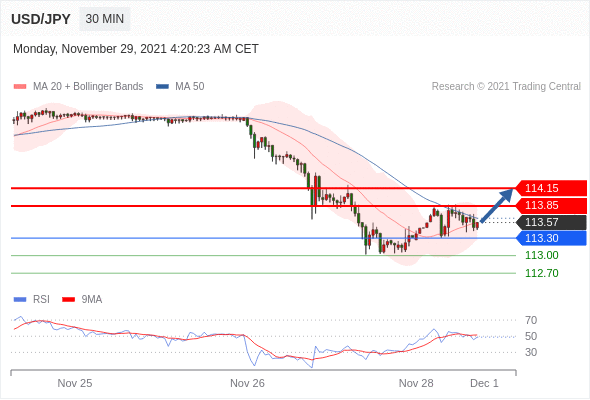Click the MA 50 legend label
590x400 pixels.
click(x=190, y=87)
